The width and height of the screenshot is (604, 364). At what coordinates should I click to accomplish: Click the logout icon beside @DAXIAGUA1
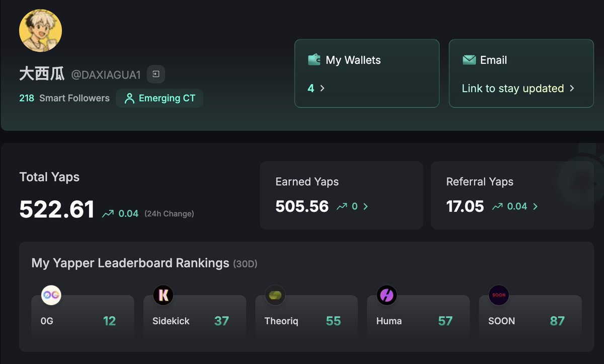point(156,75)
